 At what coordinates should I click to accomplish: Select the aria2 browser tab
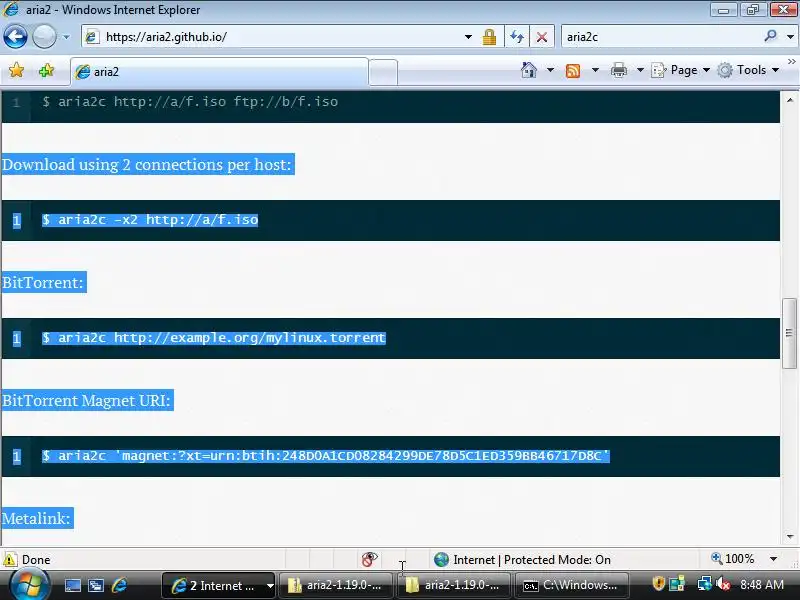click(x=219, y=71)
